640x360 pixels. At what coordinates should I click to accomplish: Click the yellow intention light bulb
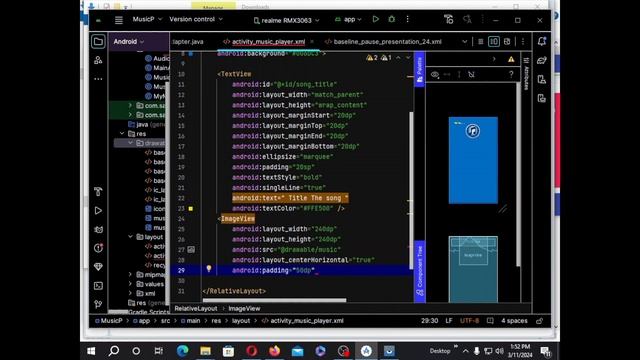point(209,269)
